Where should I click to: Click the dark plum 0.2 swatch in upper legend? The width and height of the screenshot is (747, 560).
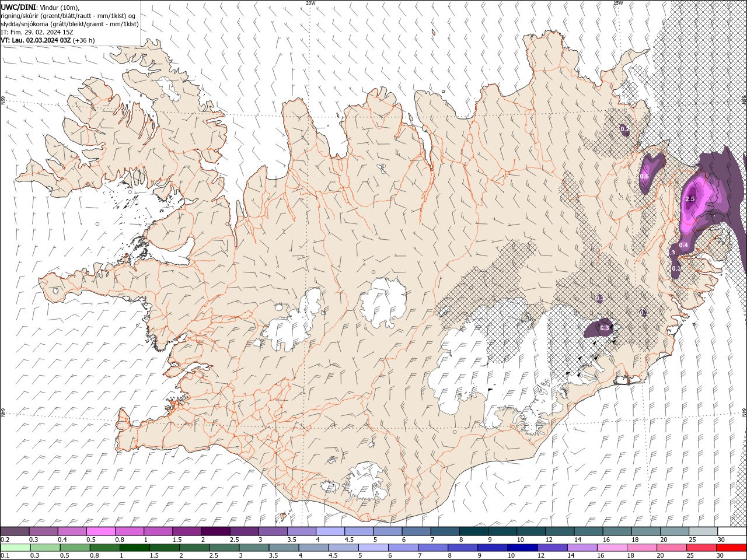coord(15,531)
